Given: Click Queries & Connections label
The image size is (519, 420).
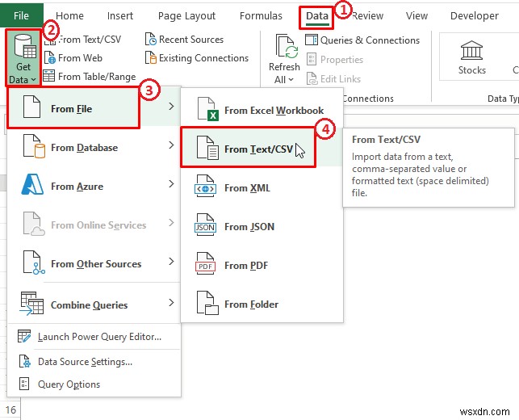Looking at the screenshot, I should tap(370, 40).
